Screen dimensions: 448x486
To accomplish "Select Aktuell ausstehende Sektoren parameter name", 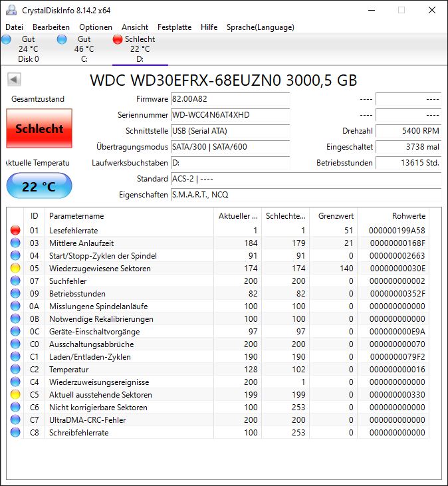I will [x=100, y=395].
